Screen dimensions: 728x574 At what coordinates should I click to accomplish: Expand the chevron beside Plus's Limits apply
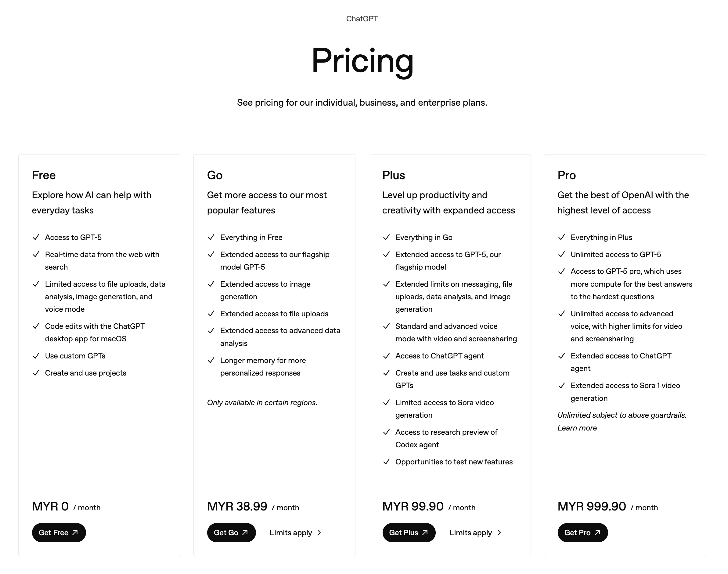[499, 533]
